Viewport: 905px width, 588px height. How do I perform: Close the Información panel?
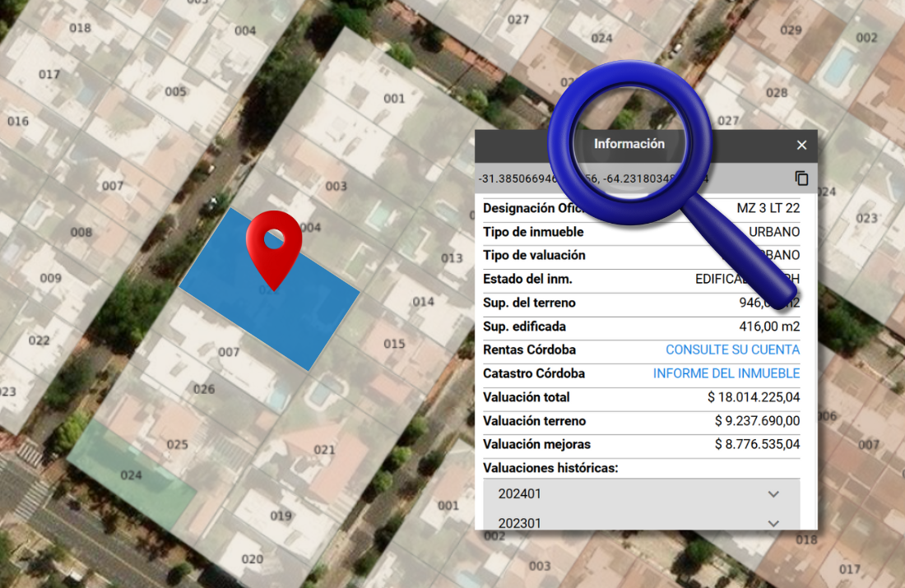point(801,145)
